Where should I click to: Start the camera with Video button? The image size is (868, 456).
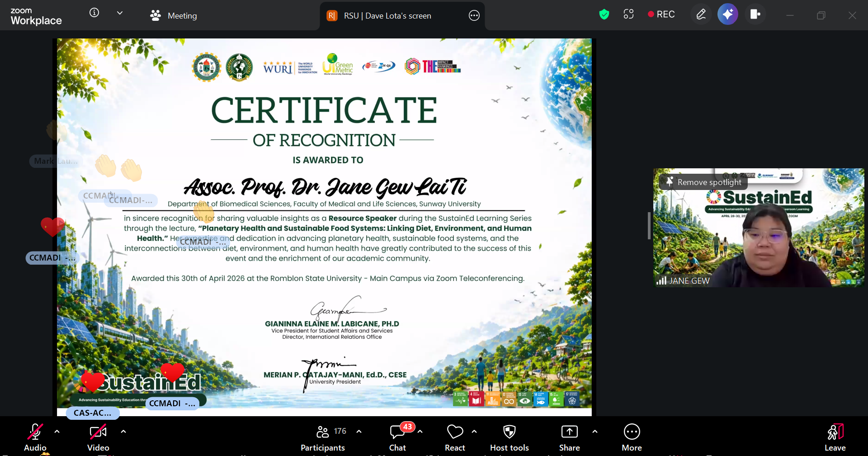[98, 437]
